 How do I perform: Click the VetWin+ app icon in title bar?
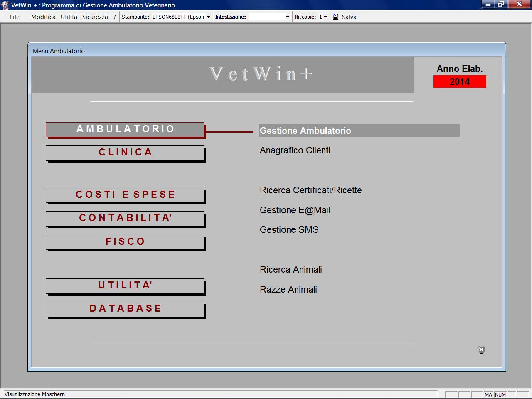[x=5, y=5]
